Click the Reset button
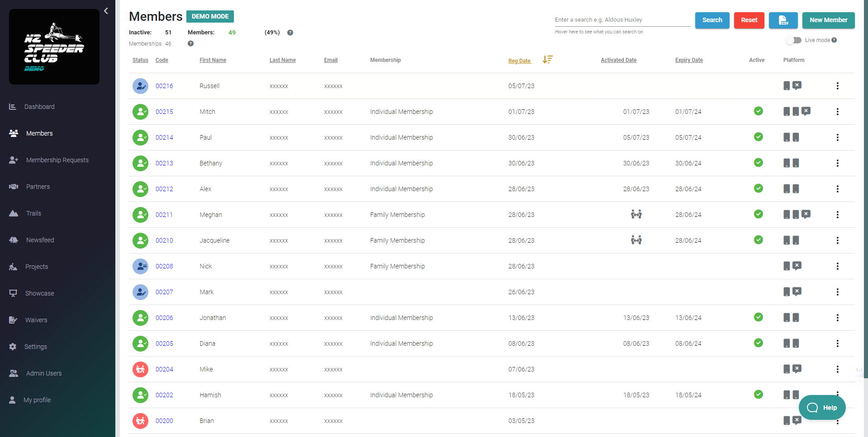The height and width of the screenshot is (437, 868). tap(749, 20)
